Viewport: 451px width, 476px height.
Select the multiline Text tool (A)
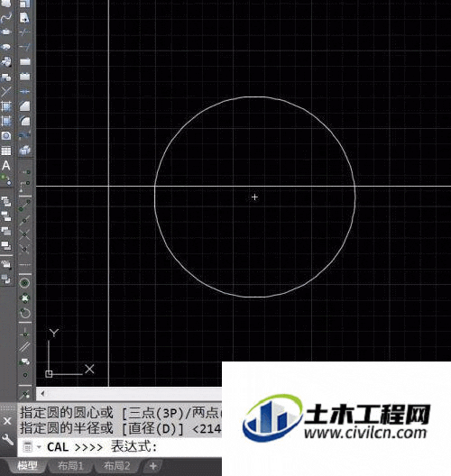5,166
